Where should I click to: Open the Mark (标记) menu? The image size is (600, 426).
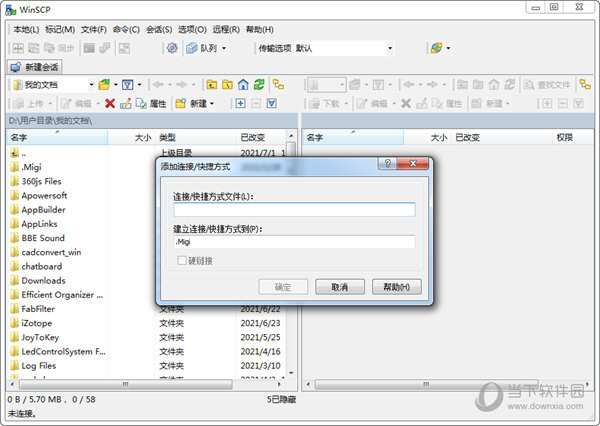tap(60, 29)
